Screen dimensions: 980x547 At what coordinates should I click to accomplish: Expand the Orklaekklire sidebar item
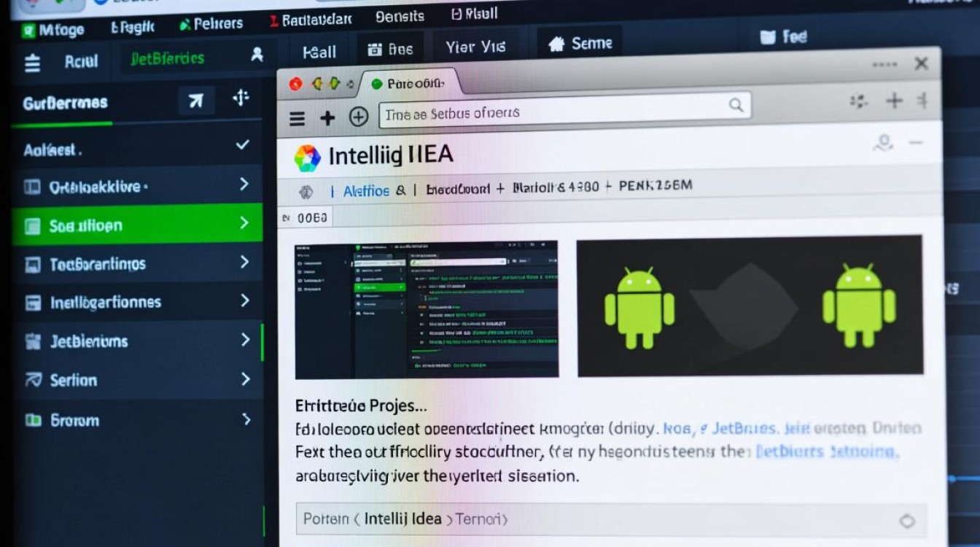tap(244, 184)
